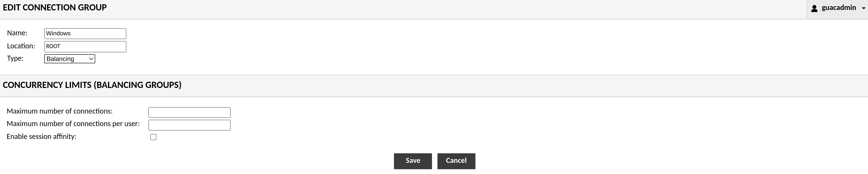Screen dimensions: 868x174
Task: Click the Edit Connection Group page heading
Action: tap(55, 8)
